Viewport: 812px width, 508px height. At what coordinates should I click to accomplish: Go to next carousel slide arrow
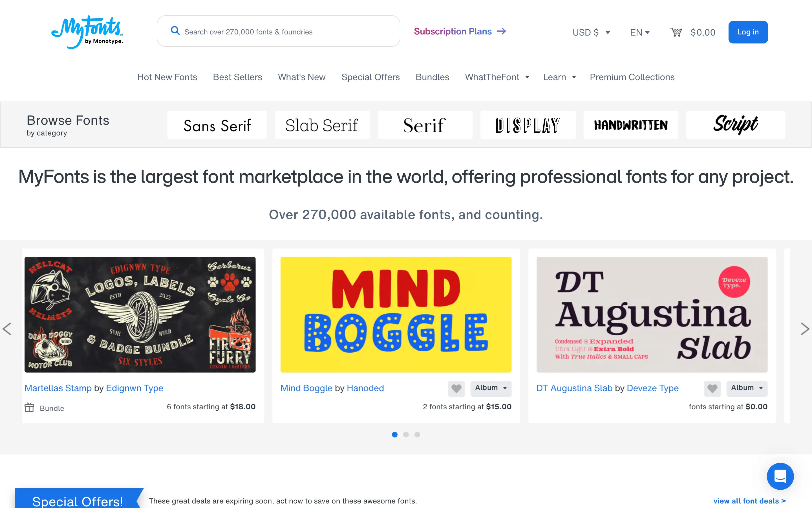[805, 329]
